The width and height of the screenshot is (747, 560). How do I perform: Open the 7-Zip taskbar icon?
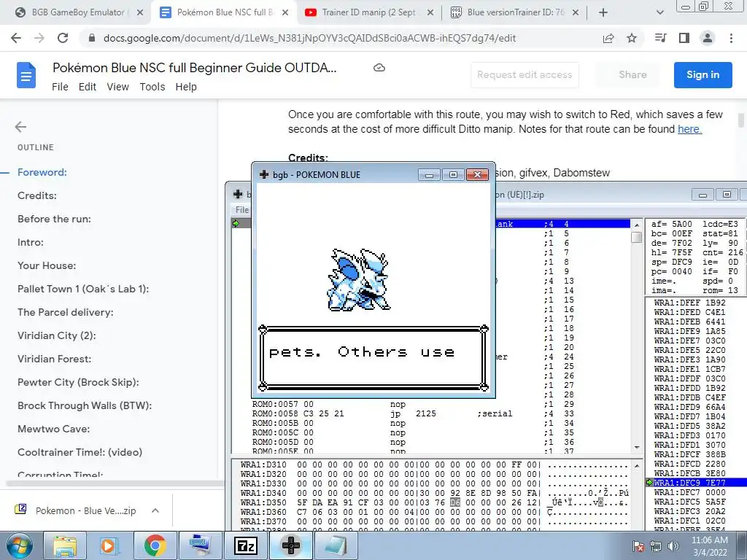pos(246,545)
